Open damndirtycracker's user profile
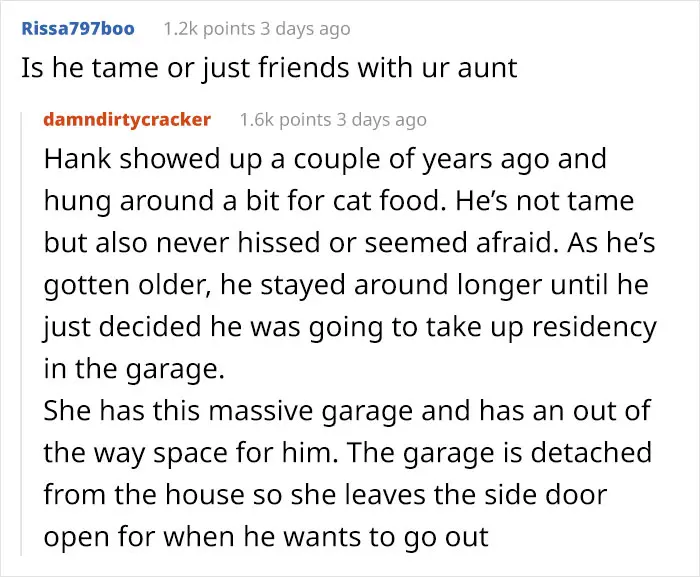This screenshot has width=700, height=577. pos(127,119)
